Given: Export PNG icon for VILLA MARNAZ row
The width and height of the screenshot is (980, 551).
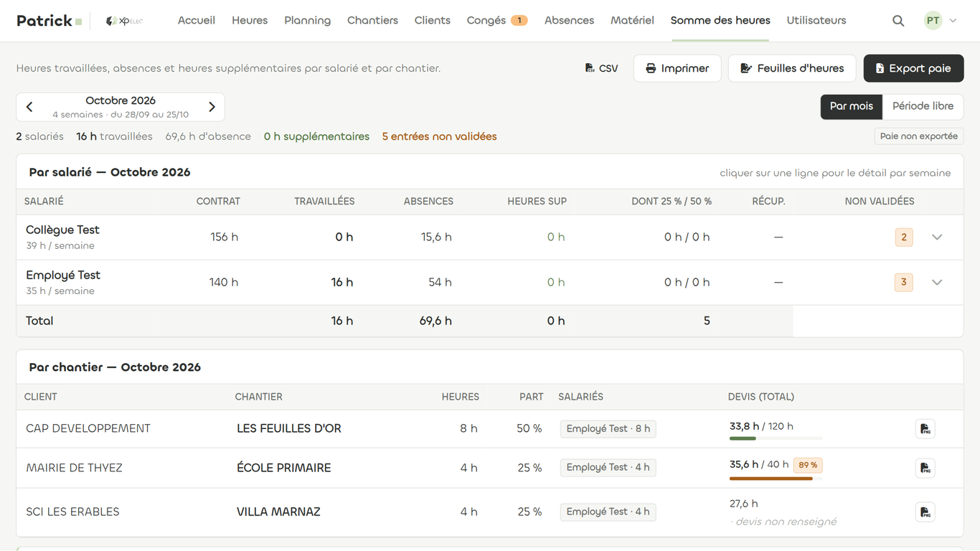Looking at the screenshot, I should (x=925, y=512).
